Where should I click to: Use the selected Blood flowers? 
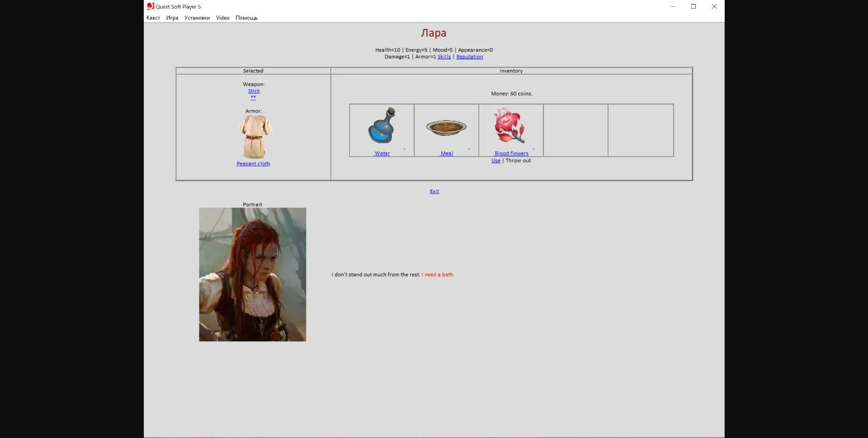click(x=495, y=160)
